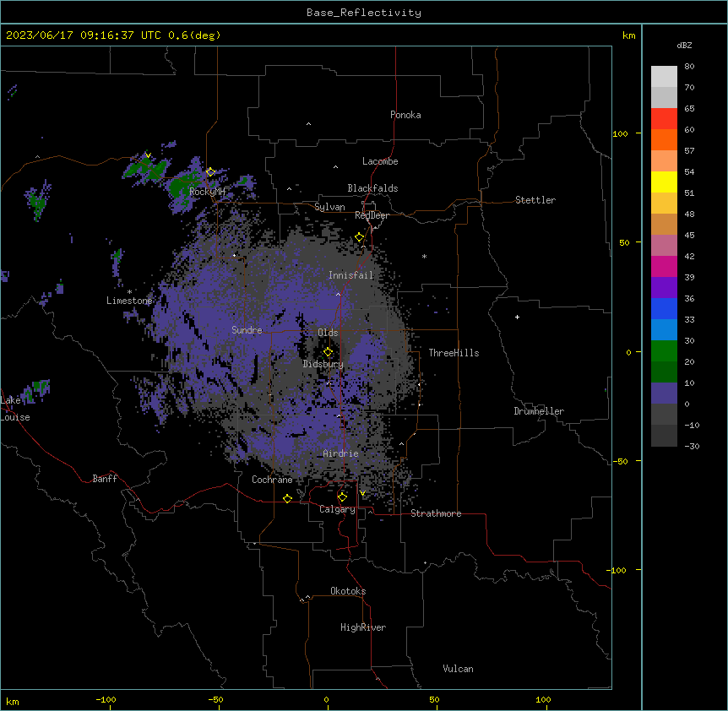Select the orange 57-60 dBZ legend swatch
Image resolution: width=728 pixels, height=711 pixels.
[x=664, y=139]
